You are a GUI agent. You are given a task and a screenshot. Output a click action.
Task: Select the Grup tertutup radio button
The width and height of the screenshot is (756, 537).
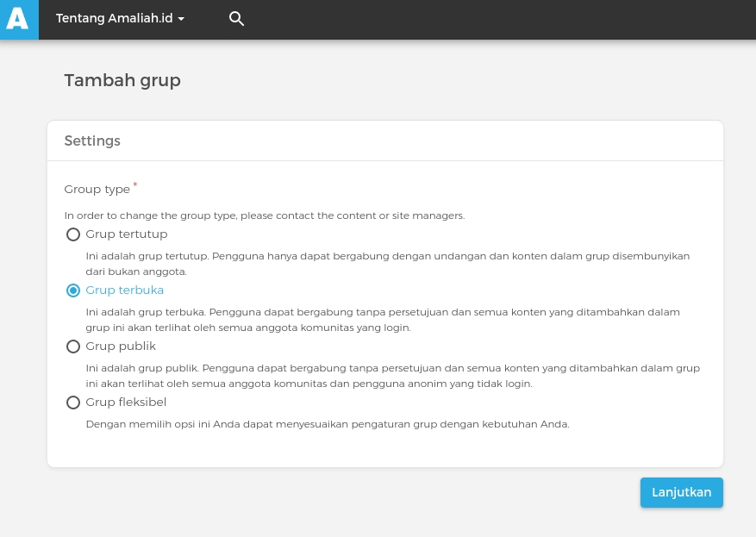[73, 234]
